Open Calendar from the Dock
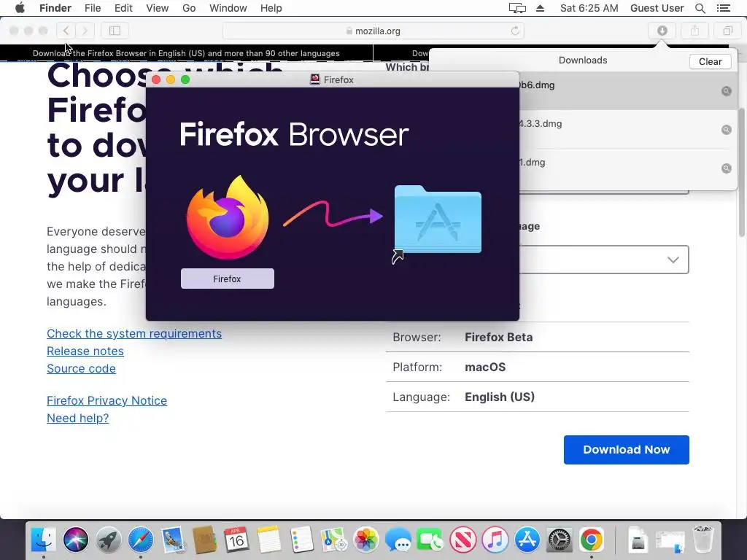747x560 pixels. tap(236, 540)
